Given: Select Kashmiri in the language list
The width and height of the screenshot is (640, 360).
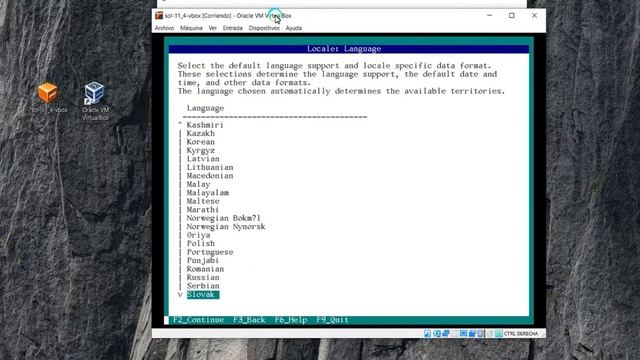Looking at the screenshot, I should pos(205,125).
